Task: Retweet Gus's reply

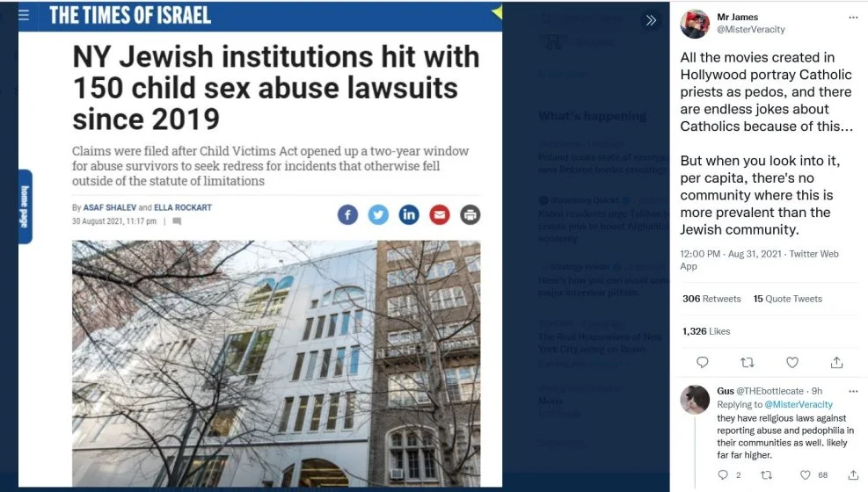Action: [x=766, y=474]
